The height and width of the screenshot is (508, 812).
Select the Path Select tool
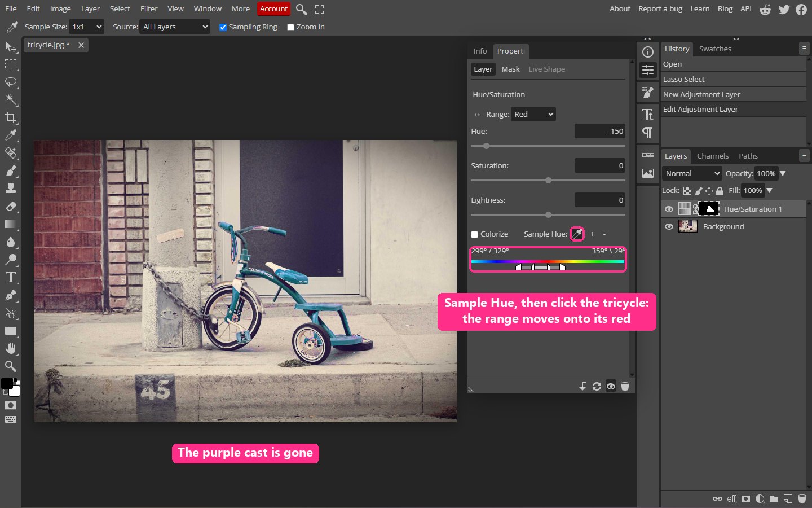11,313
